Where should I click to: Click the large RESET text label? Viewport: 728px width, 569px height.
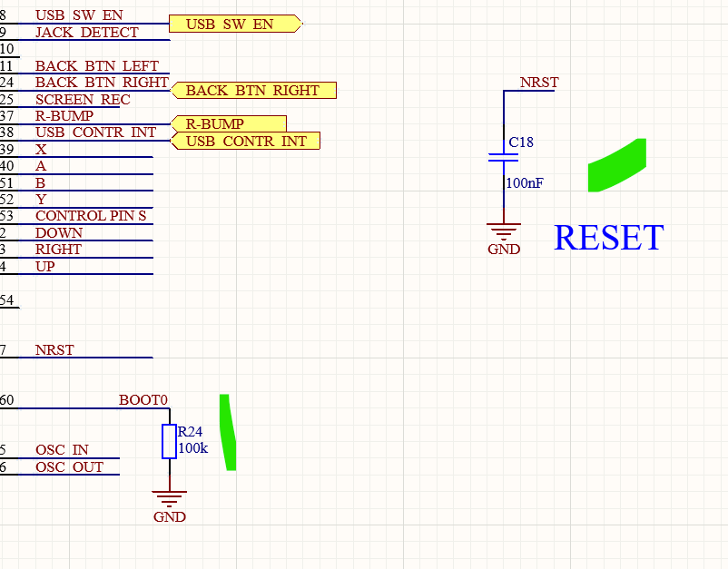[x=609, y=238]
